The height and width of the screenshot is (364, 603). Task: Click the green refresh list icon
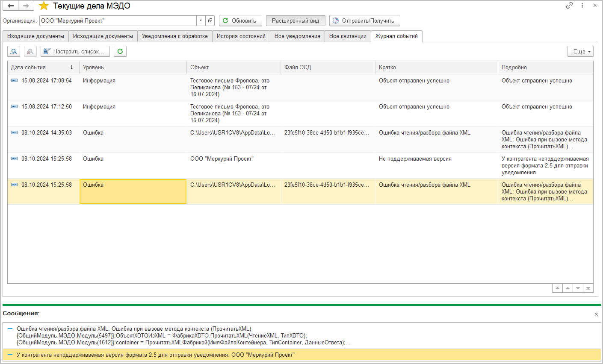120,51
